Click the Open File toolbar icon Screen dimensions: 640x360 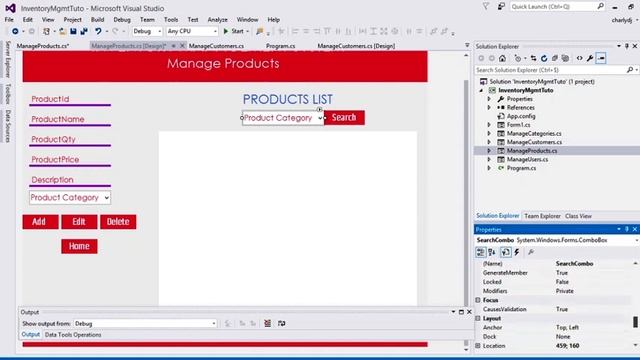point(62,31)
